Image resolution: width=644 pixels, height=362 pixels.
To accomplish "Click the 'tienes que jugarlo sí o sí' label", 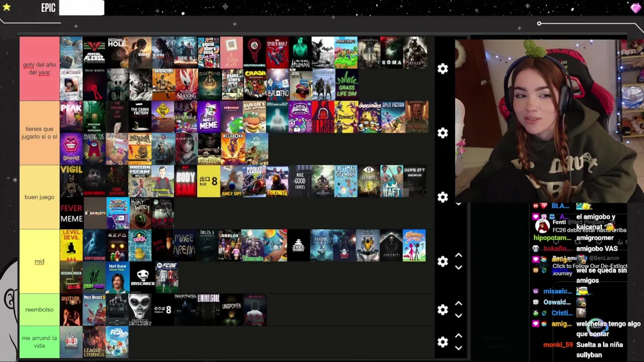I will coord(39,133).
